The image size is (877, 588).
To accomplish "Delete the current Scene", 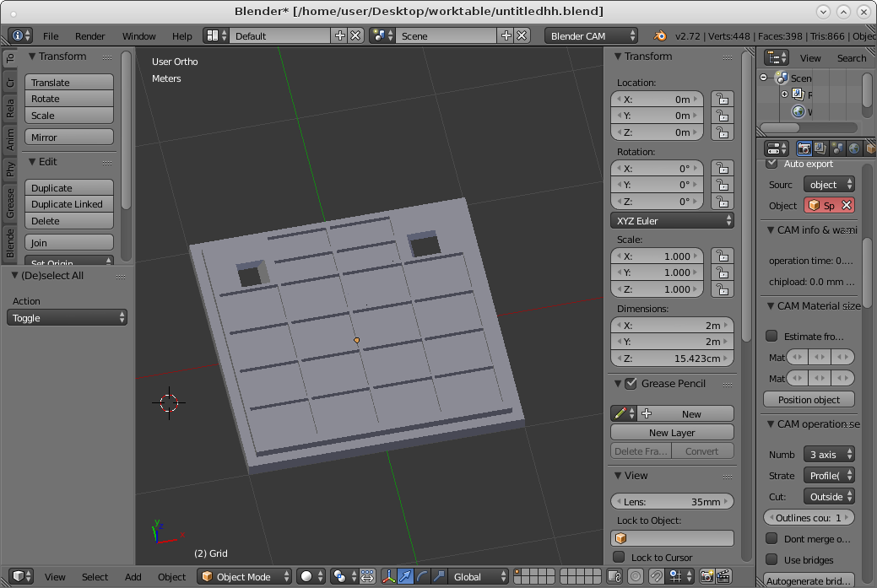I will click(x=522, y=35).
